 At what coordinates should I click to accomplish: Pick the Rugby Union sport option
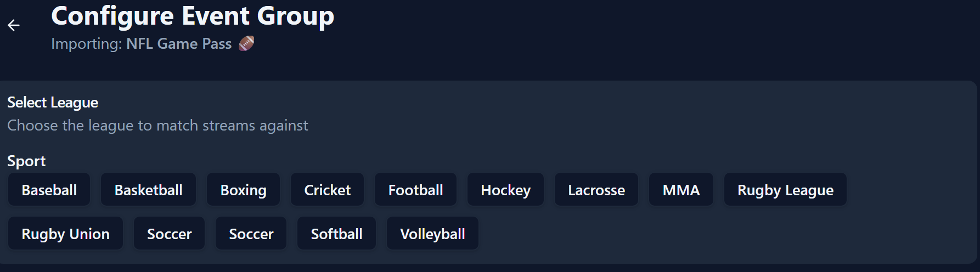click(x=65, y=234)
